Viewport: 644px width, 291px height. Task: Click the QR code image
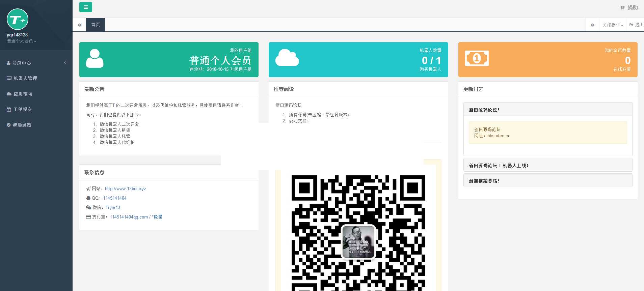(358, 233)
